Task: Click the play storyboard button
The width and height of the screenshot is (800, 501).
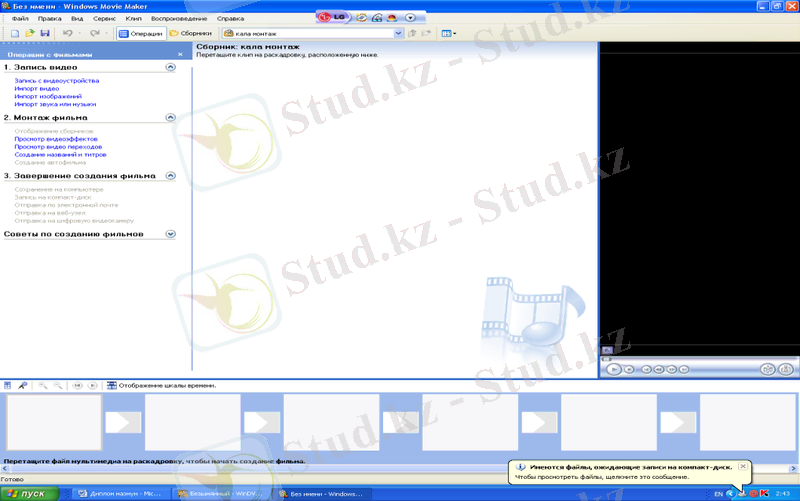Action: coord(92,386)
